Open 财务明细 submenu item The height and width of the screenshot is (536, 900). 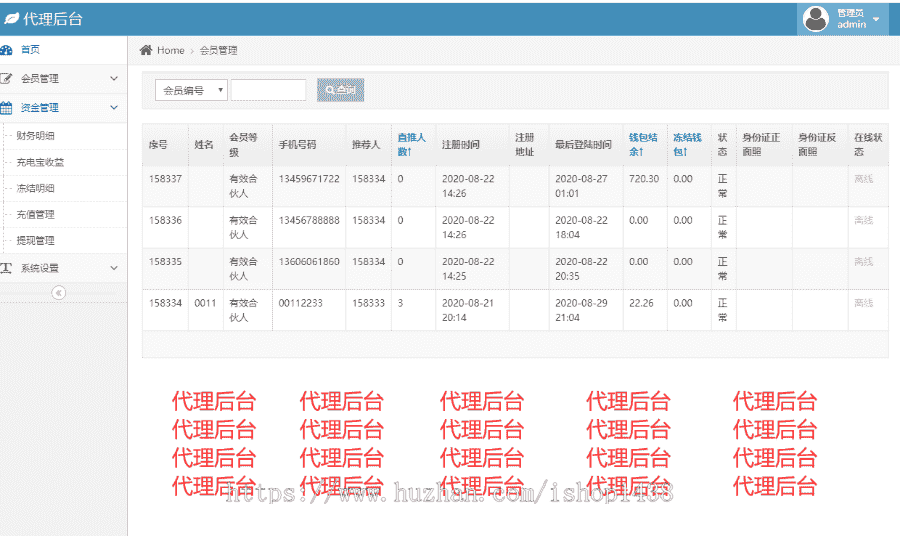[x=36, y=136]
